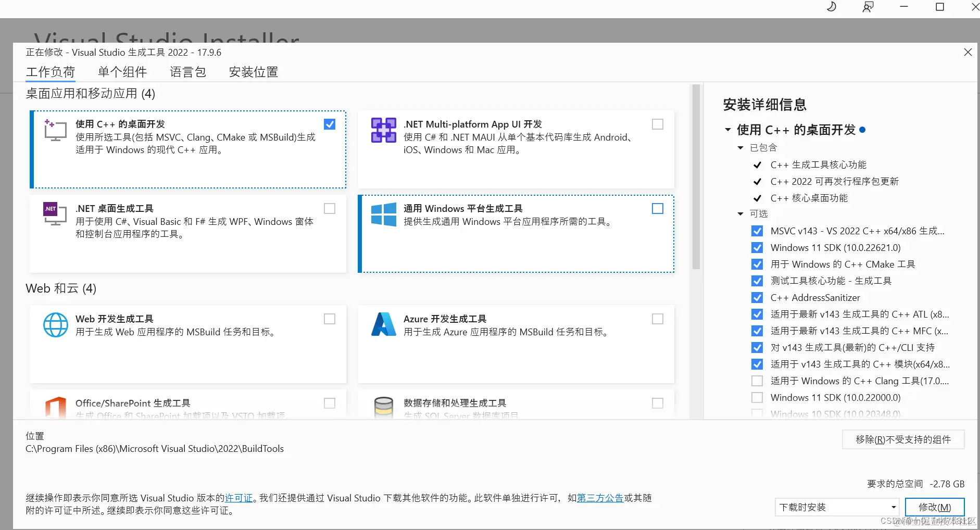
Task: Uncheck the C++ ATL v143 component
Action: point(757,314)
